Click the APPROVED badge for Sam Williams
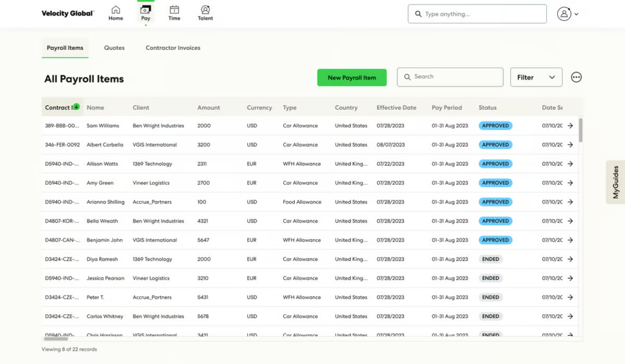The image size is (625, 364). tap(496, 126)
